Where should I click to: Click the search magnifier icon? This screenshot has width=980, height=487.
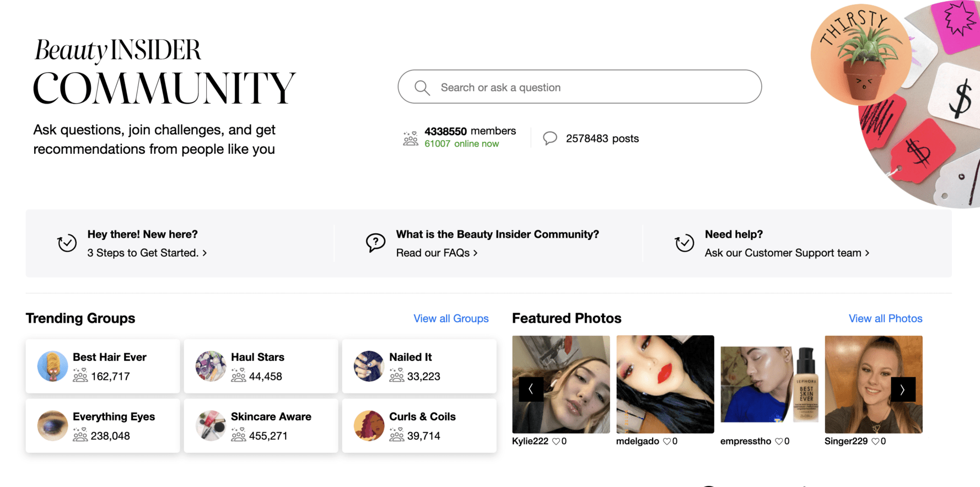(x=422, y=88)
